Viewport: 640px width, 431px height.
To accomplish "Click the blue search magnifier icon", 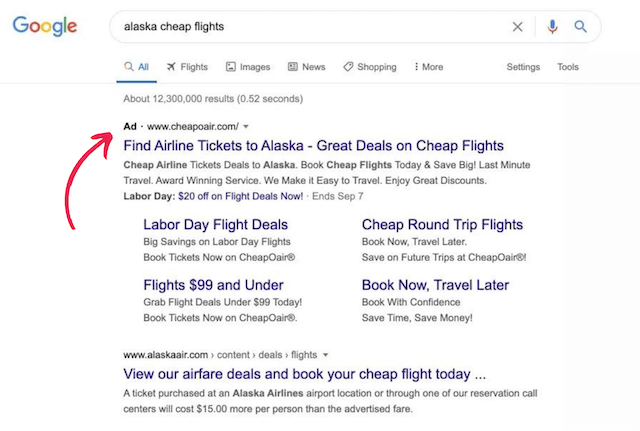I will [x=580, y=27].
